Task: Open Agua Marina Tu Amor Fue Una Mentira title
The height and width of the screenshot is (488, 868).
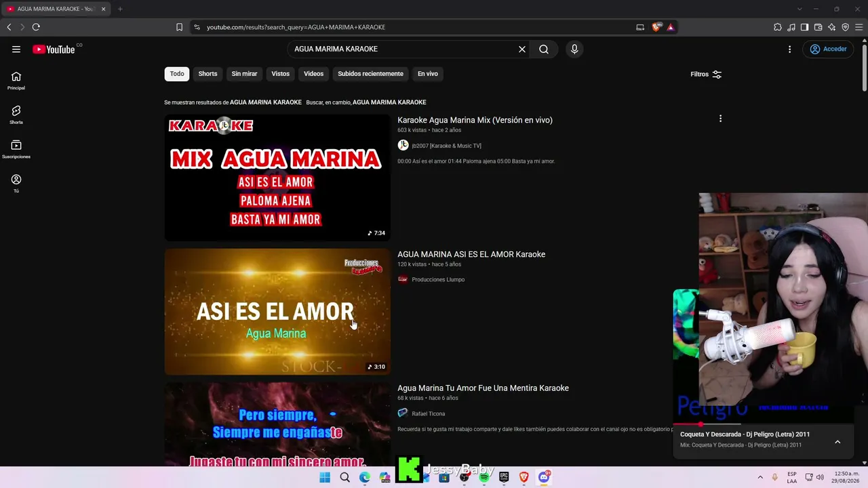Action: coord(483,388)
